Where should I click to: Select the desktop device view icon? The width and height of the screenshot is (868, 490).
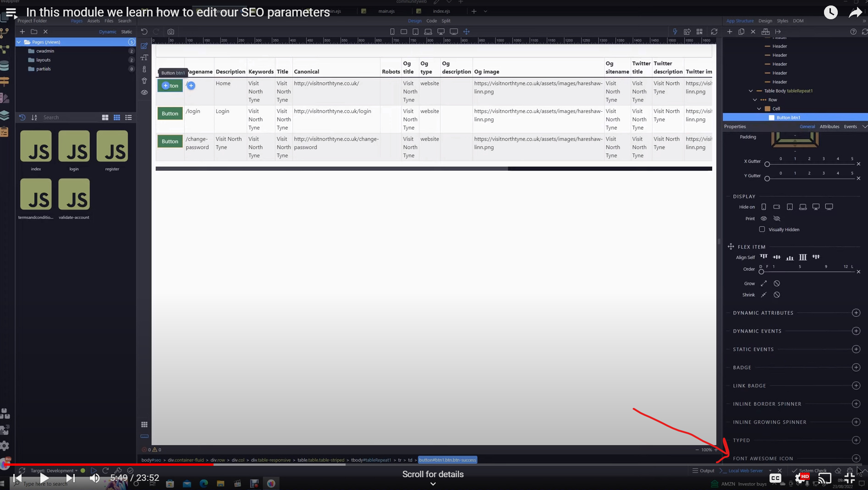441,32
